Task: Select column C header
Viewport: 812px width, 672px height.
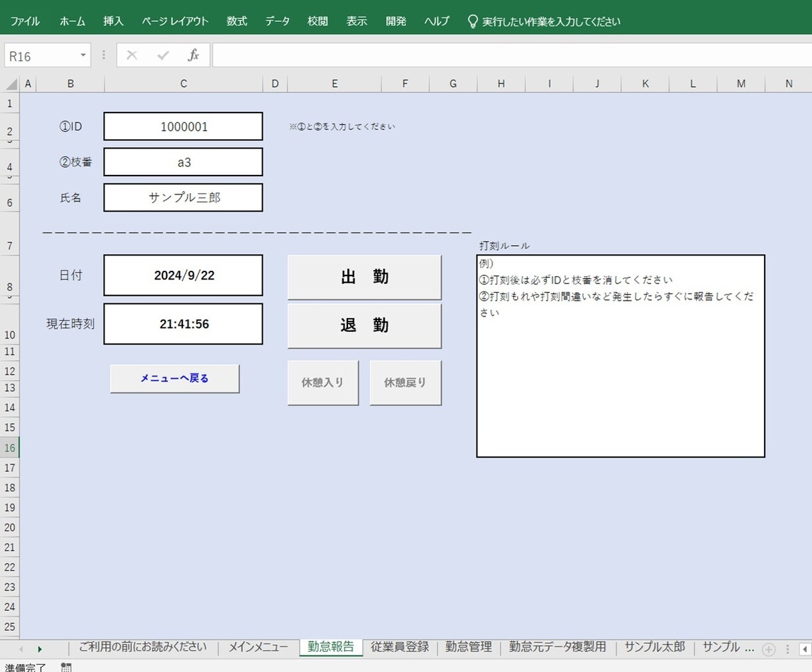Action: click(x=184, y=84)
